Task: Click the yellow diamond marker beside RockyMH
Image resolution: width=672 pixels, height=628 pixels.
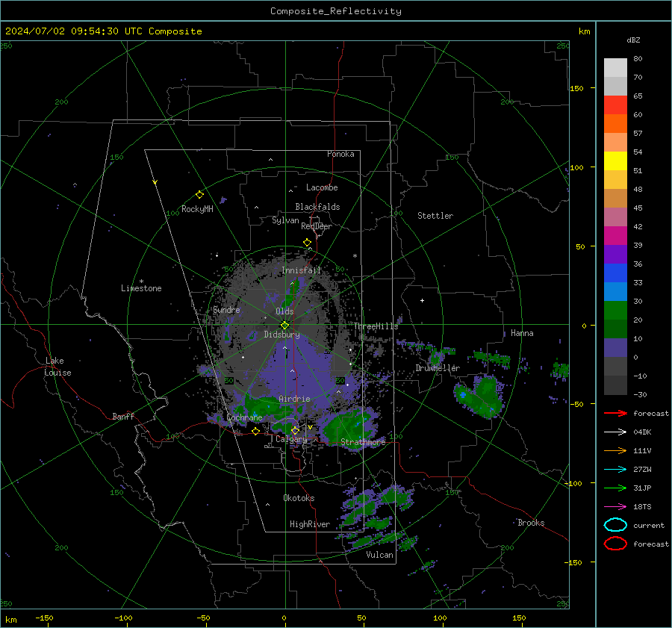Action: click(199, 195)
